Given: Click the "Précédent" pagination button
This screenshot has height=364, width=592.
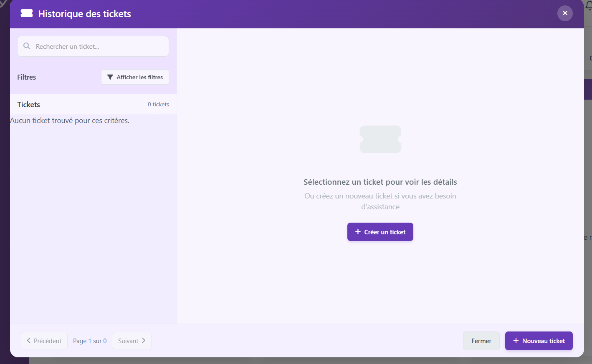Looking at the screenshot, I should tap(44, 341).
